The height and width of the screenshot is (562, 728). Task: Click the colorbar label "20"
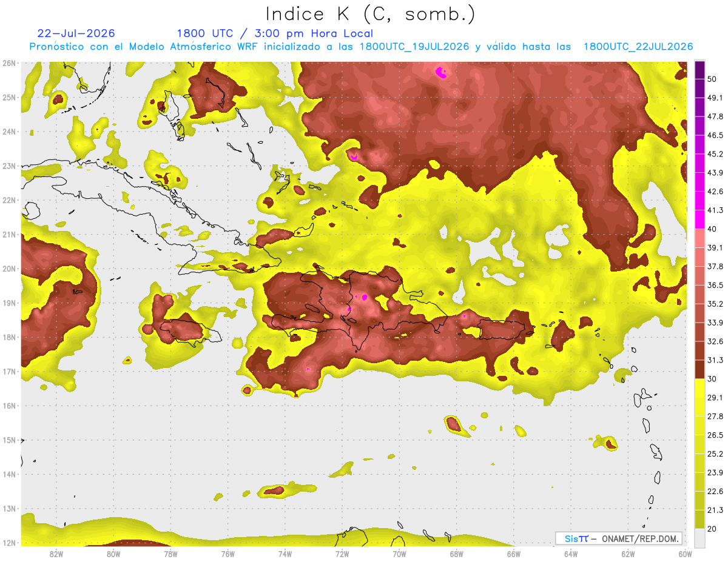pos(712,529)
